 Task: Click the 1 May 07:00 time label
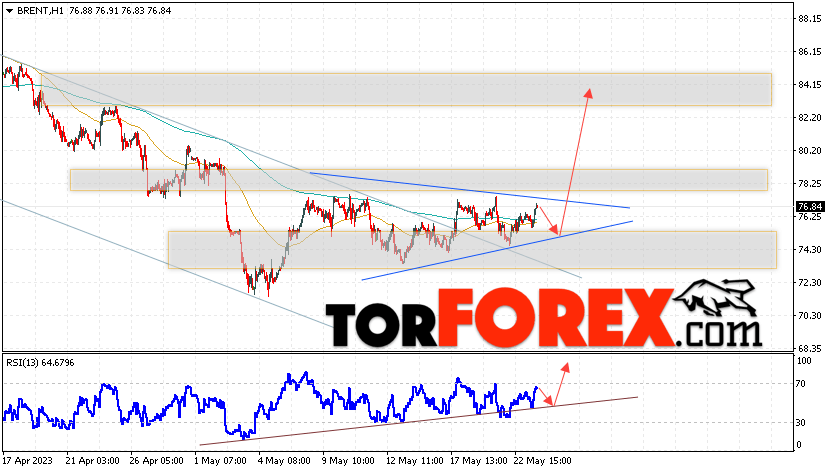(220, 461)
